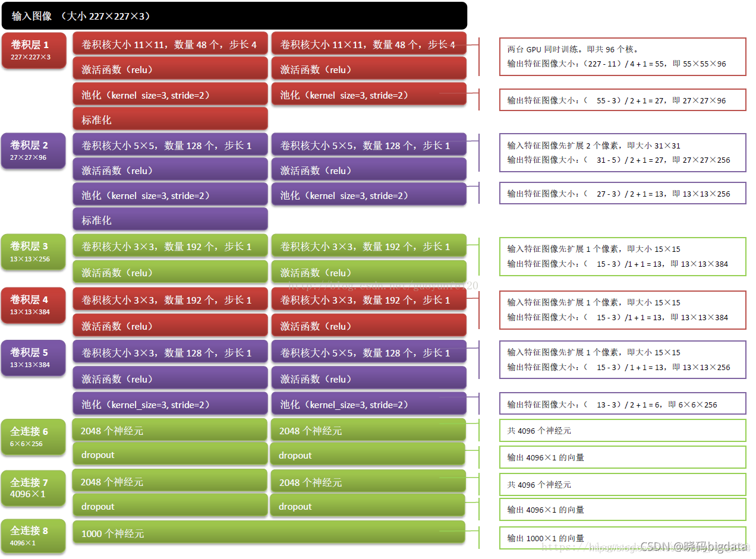Click the 输出 1000×1 的向量 note box
756x559 pixels.
622,538
